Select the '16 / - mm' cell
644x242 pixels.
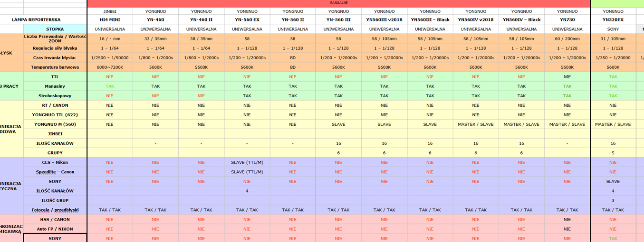pos(110,38)
